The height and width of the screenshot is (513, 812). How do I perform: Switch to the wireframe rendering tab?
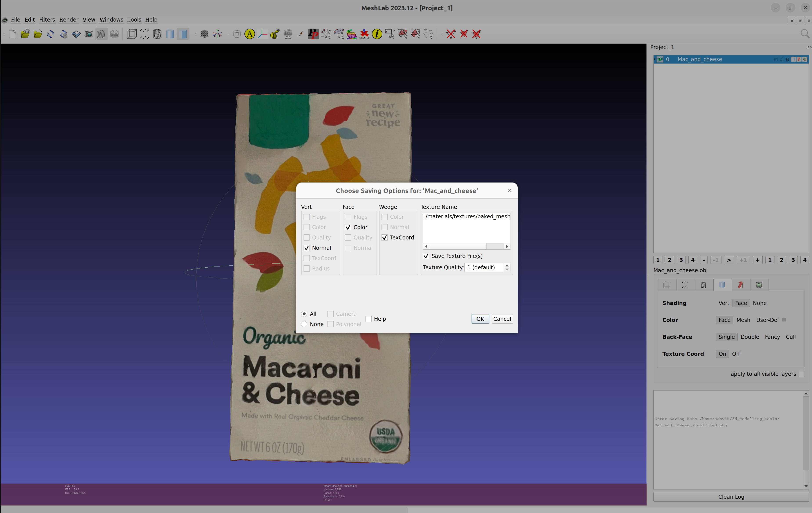[704, 285]
